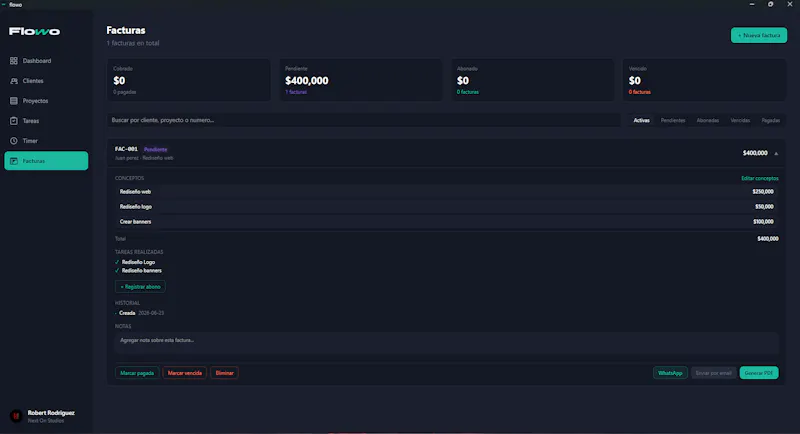Click the FAC-001 invoice number

click(126, 149)
